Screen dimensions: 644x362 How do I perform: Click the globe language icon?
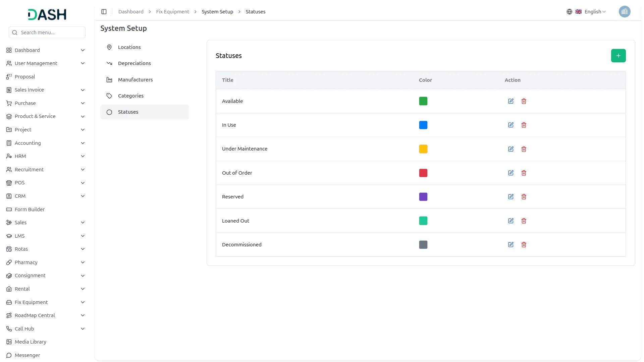coord(569,12)
